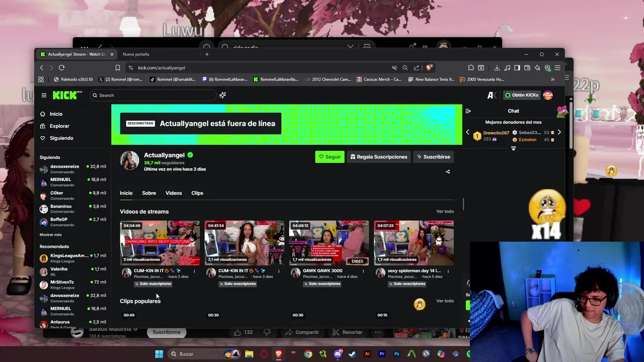This screenshot has height=362, width=644.
Task: Follow Actuallyangel with Seguir button
Action: [x=330, y=157]
